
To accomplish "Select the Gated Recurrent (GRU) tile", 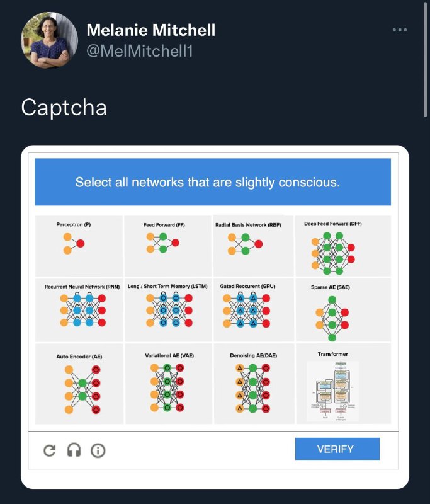I will pos(254,310).
